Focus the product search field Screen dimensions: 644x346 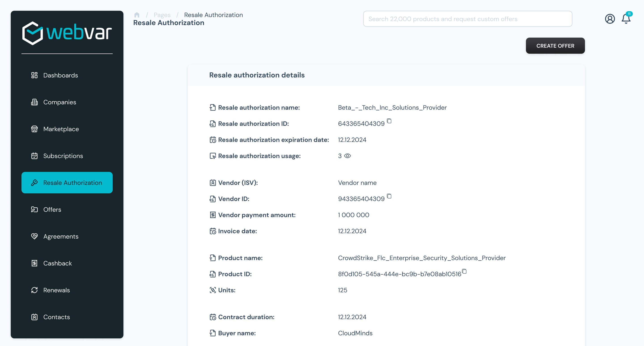click(x=467, y=19)
